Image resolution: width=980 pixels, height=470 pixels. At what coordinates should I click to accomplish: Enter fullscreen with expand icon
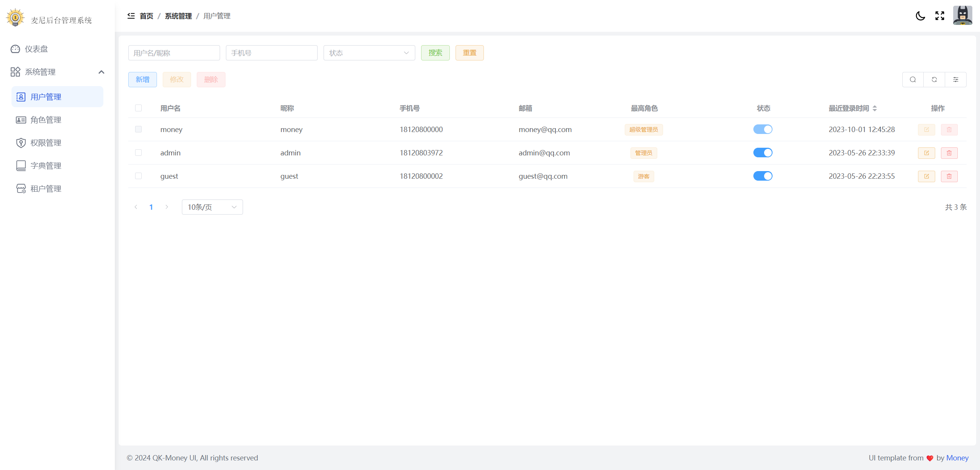[940, 16]
